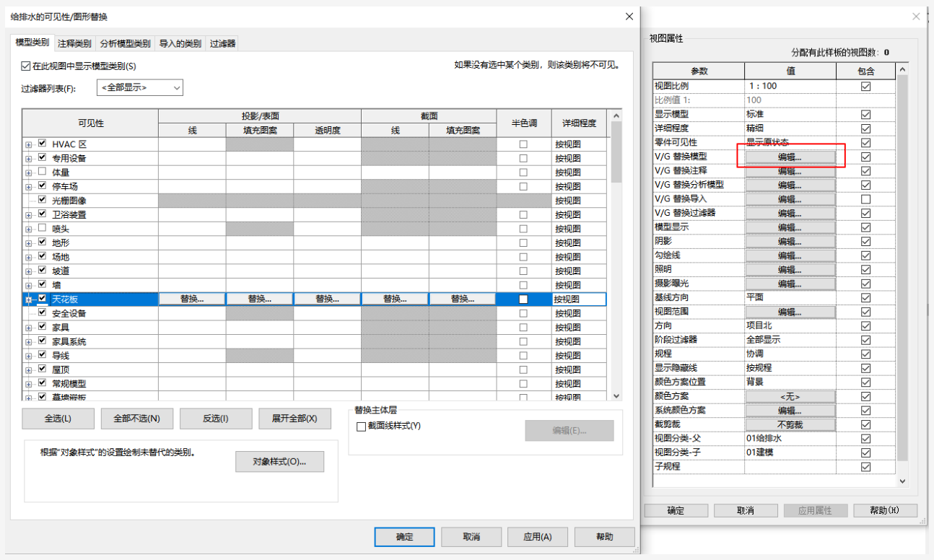Click the 展开全部(X) button

pyautogui.click(x=294, y=419)
